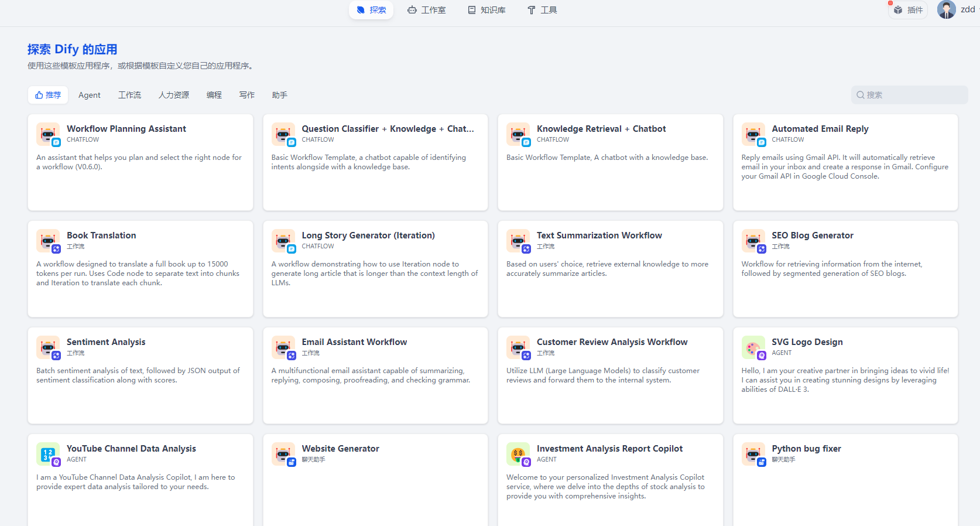Click the Book Translation app icon
The width and height of the screenshot is (980, 526).
click(x=48, y=241)
